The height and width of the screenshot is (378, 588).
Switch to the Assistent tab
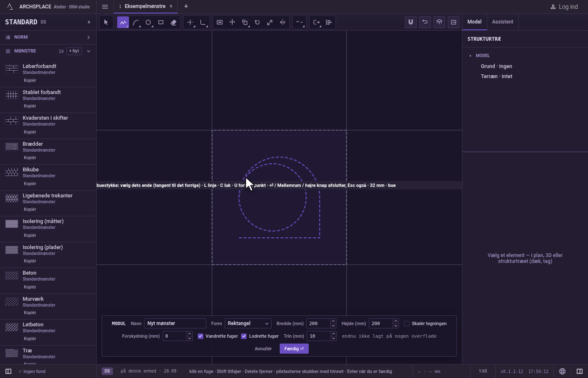click(x=502, y=22)
